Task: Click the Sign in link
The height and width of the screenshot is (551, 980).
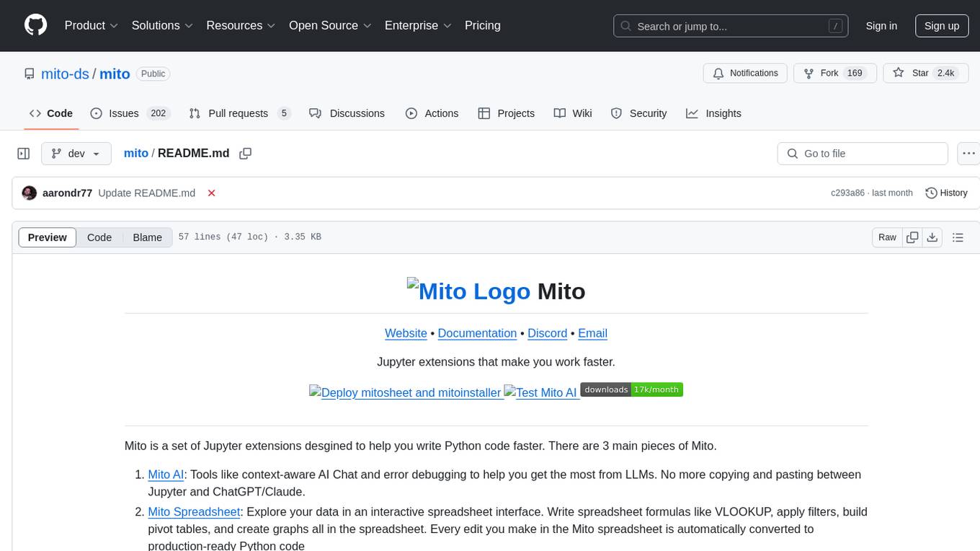Action: tap(881, 26)
